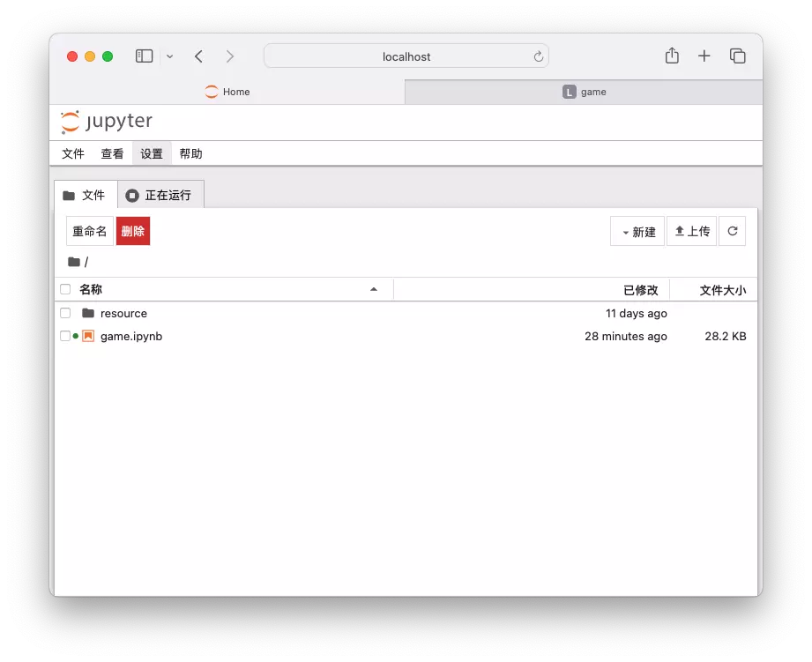Click the Jupyter logo
This screenshot has height=662, width=812.
(x=107, y=123)
